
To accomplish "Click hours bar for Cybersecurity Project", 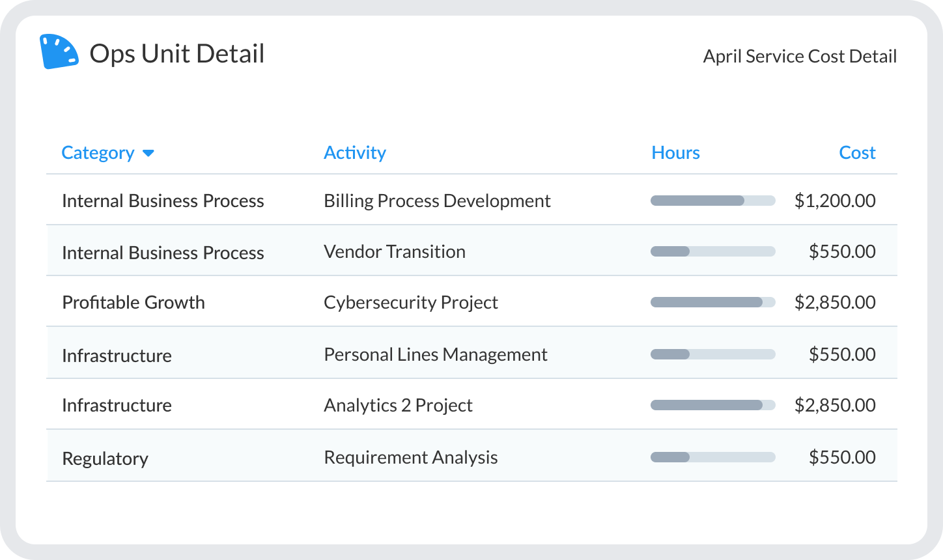I will click(712, 302).
